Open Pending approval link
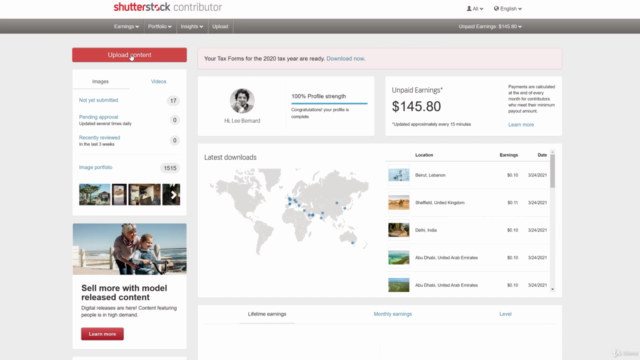Viewport: 640px width, 360px height. click(98, 117)
